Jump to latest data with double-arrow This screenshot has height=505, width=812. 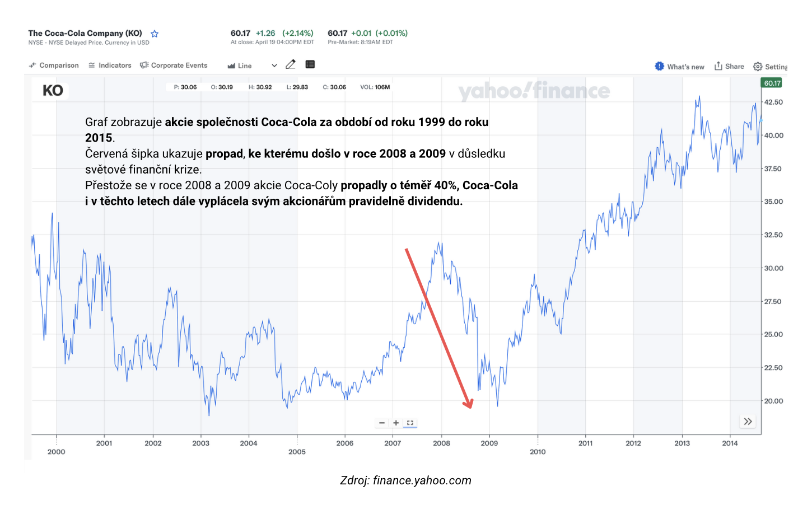pos(748,422)
